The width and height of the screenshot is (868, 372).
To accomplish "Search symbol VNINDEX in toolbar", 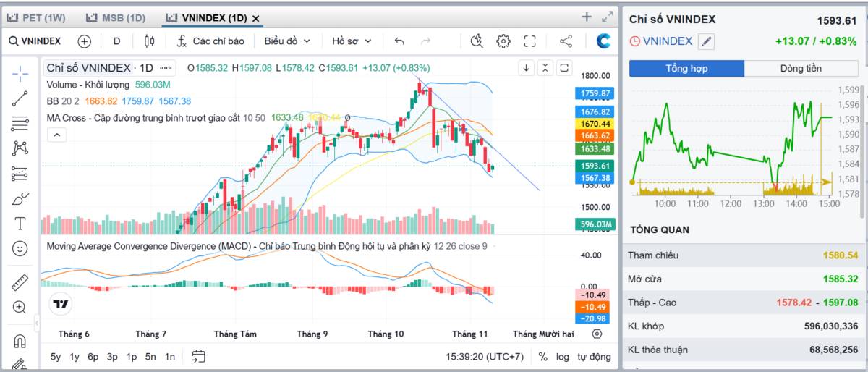I will [x=35, y=41].
